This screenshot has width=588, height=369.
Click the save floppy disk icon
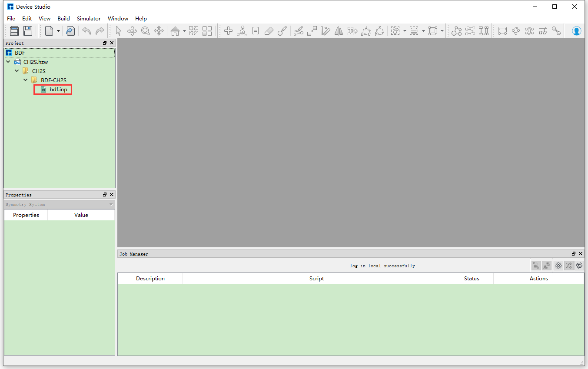(28, 31)
